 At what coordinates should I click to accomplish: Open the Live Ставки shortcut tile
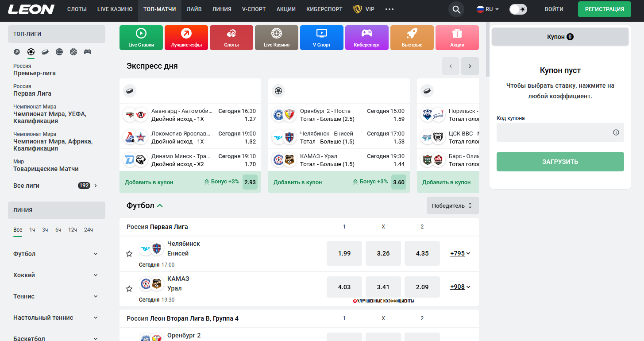point(141,37)
